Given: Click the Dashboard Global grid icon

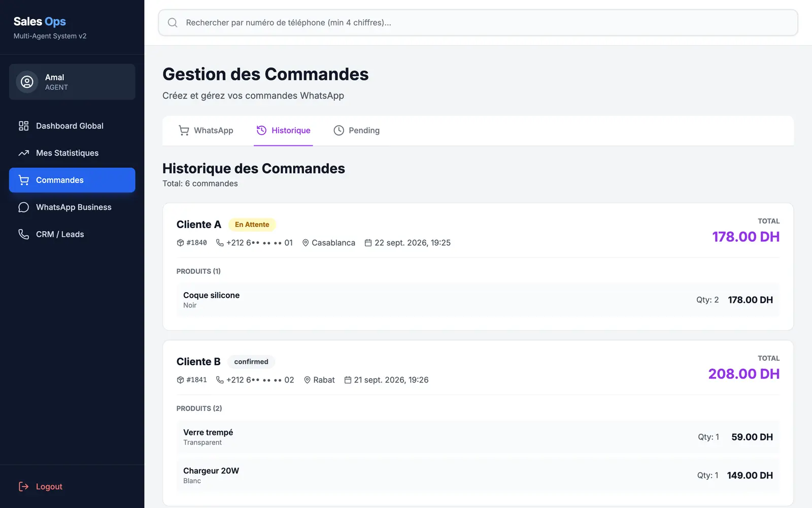Looking at the screenshot, I should pos(24,126).
